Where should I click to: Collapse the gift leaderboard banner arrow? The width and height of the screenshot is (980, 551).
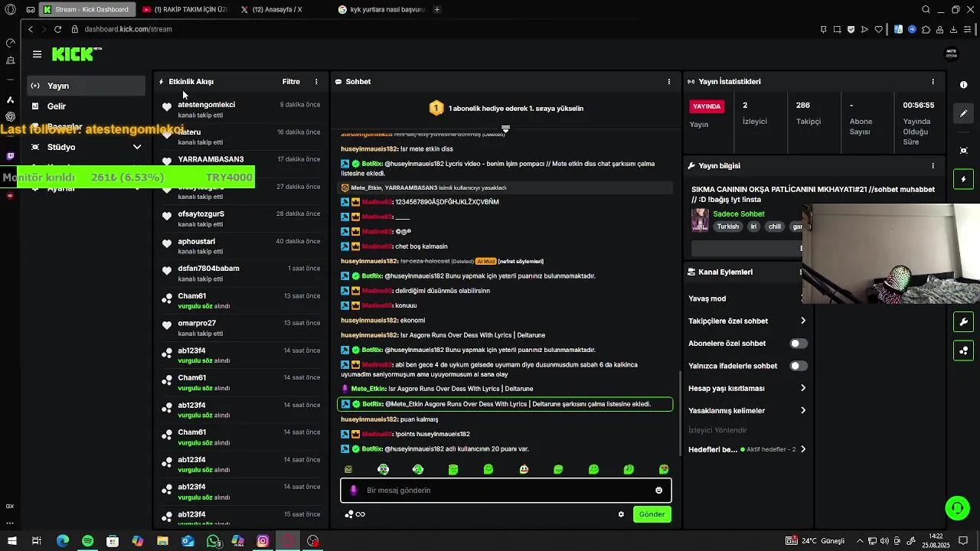coord(505,129)
